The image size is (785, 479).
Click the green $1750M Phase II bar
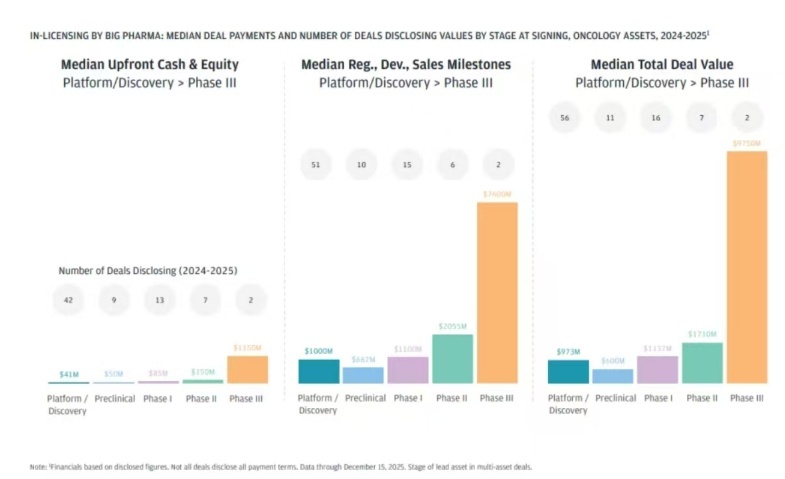point(702,363)
